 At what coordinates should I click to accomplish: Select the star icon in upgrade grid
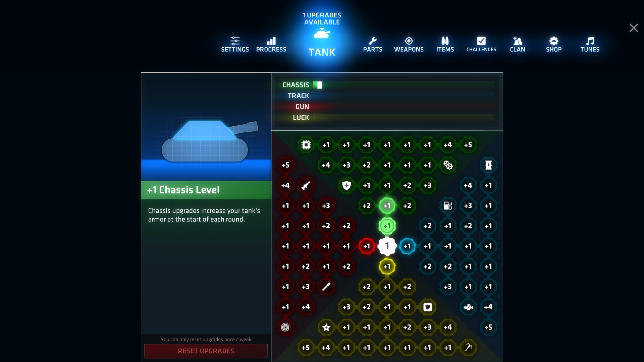coord(326,327)
